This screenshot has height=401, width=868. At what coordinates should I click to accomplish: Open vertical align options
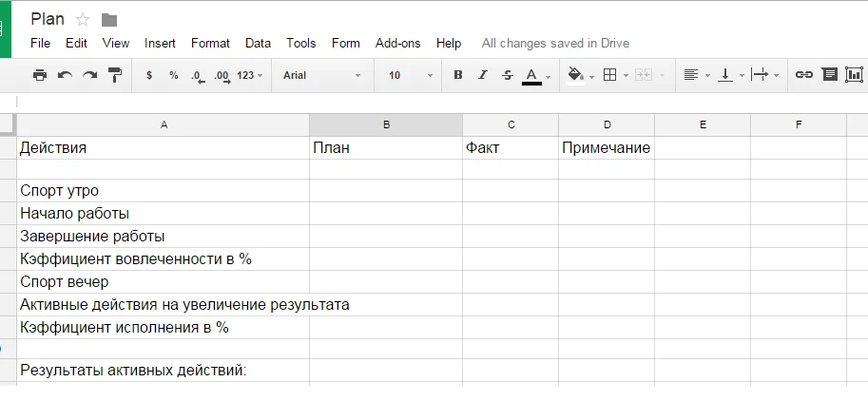(x=725, y=75)
